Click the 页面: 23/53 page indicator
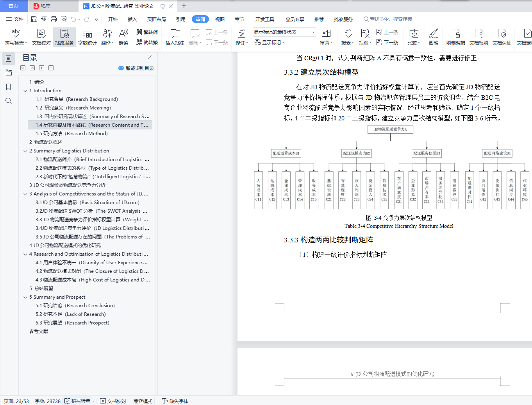The image size is (532, 405). point(16,401)
